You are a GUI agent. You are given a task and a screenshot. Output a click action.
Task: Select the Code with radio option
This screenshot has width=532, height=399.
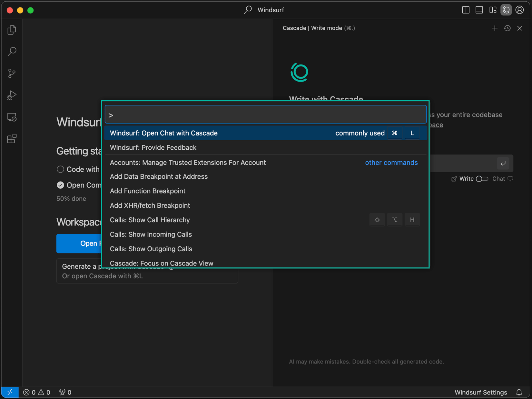tap(60, 169)
